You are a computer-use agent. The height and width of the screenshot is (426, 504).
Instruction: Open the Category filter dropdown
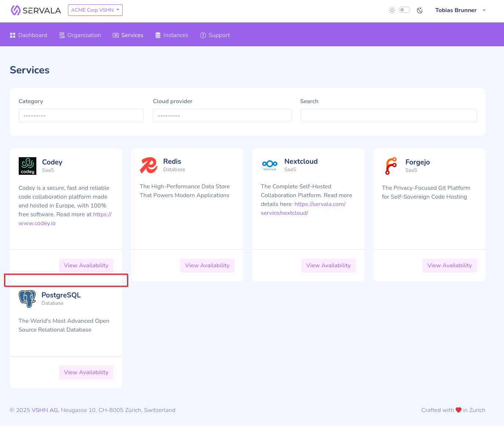point(81,116)
